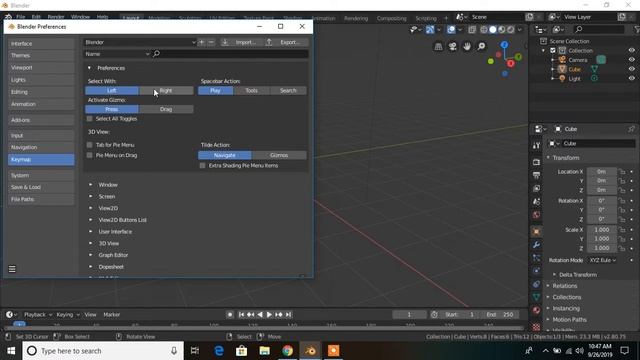Open the World properties tab icon
The image size is (640, 360).
[536, 215]
